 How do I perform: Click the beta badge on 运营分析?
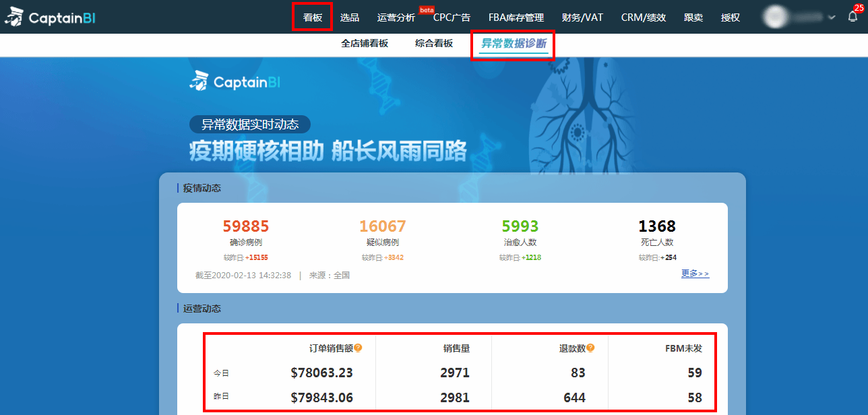427,9
